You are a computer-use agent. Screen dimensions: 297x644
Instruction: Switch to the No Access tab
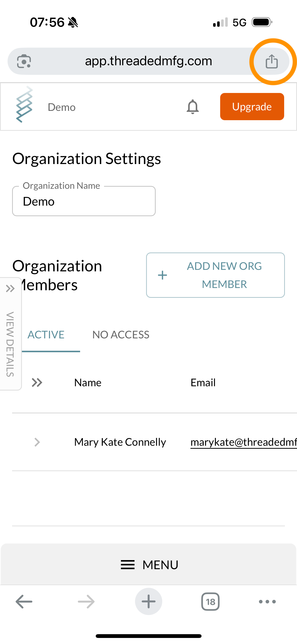[121, 335]
